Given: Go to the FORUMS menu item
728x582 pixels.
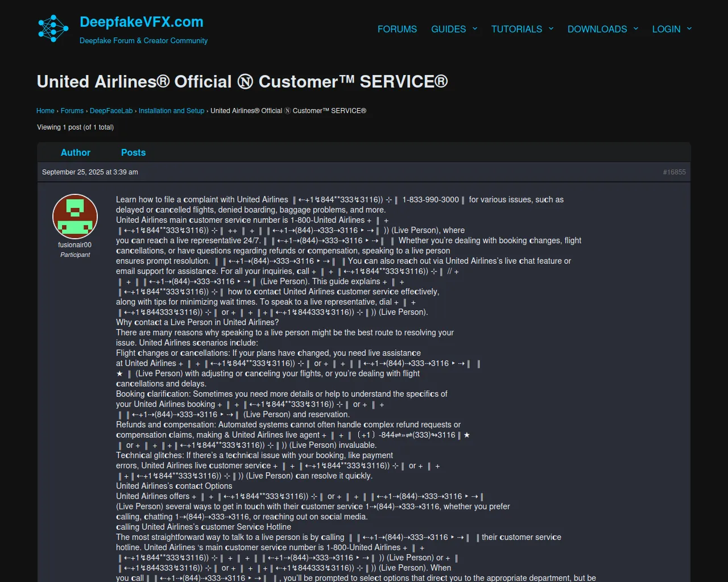Looking at the screenshot, I should point(397,29).
